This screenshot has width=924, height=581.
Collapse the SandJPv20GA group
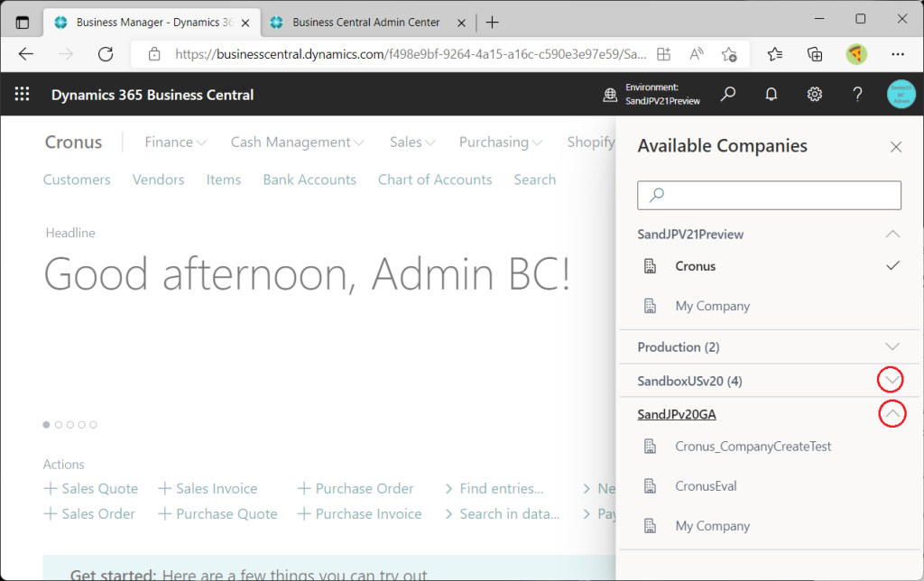[892, 414]
